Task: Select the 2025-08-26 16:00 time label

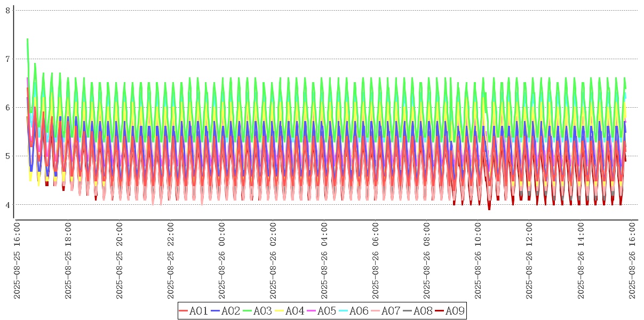Action: point(632,261)
